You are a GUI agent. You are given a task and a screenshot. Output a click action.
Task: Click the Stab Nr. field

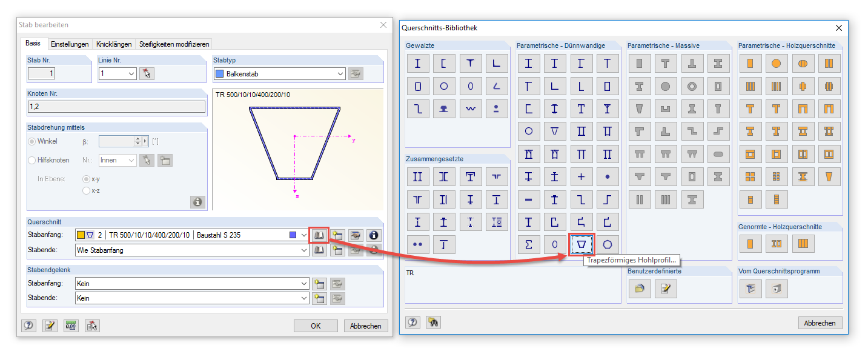tap(42, 73)
